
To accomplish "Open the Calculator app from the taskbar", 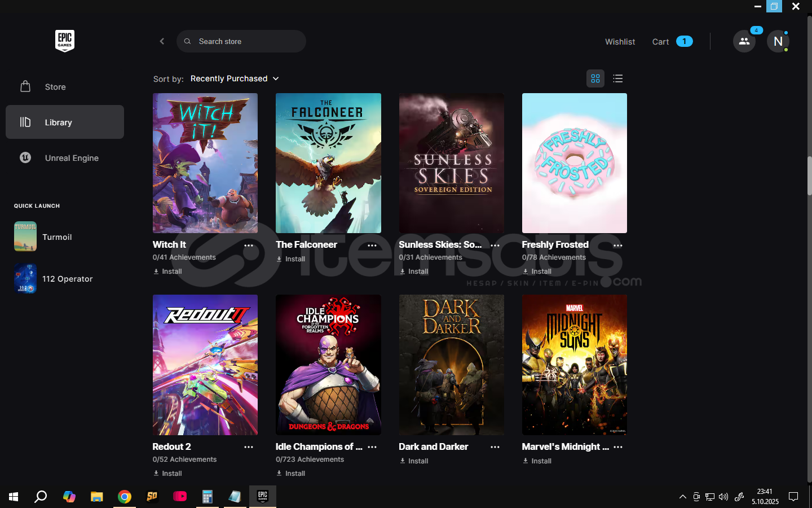I will click(x=208, y=497).
